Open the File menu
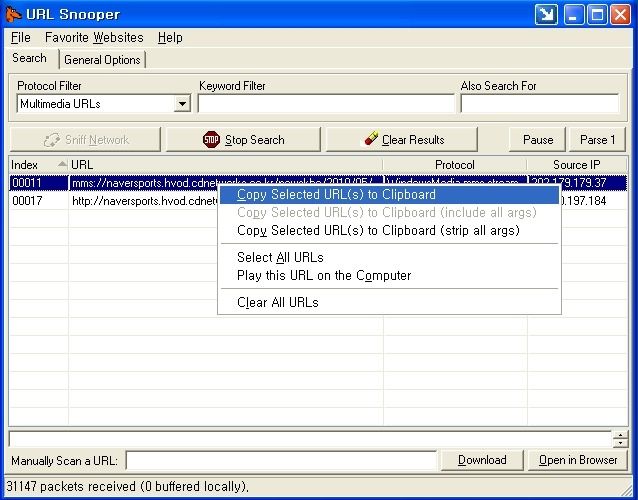 click(x=20, y=37)
